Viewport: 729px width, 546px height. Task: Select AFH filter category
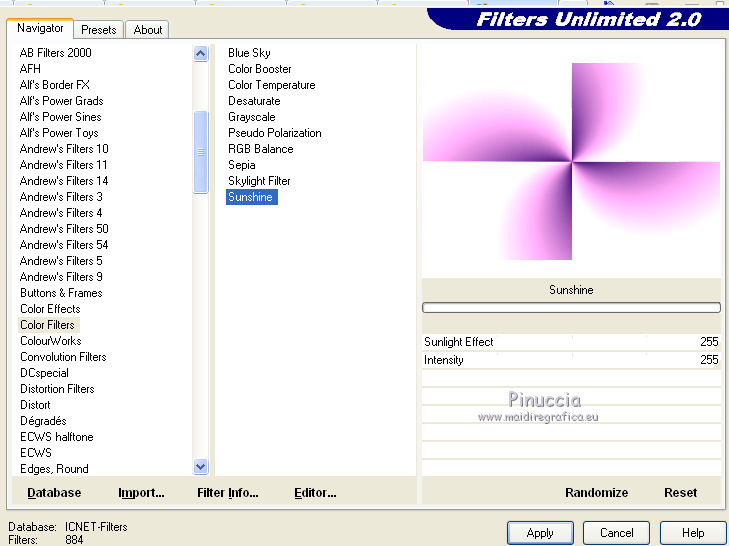click(30, 69)
